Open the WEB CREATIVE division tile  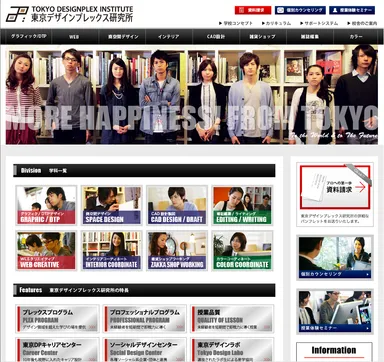coord(46,250)
